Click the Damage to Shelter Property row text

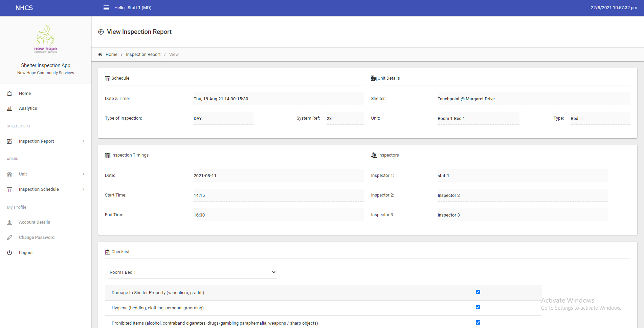click(158, 293)
